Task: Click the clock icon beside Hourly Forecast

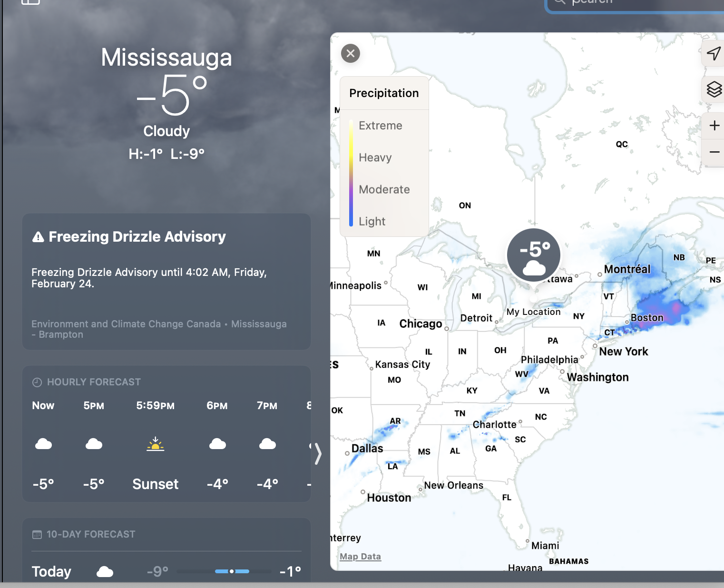Action: tap(37, 382)
